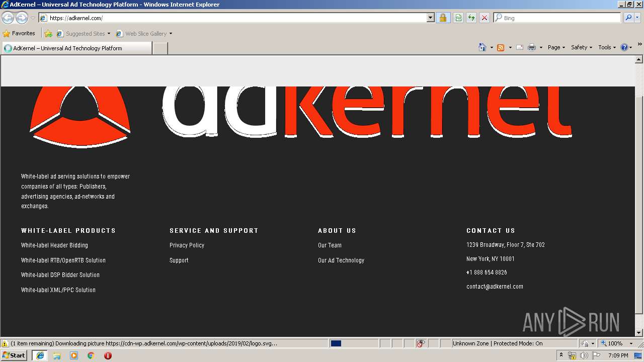This screenshot has width=644, height=362.
Task: Click the popup blocker status bar icon
Action: [421, 343]
